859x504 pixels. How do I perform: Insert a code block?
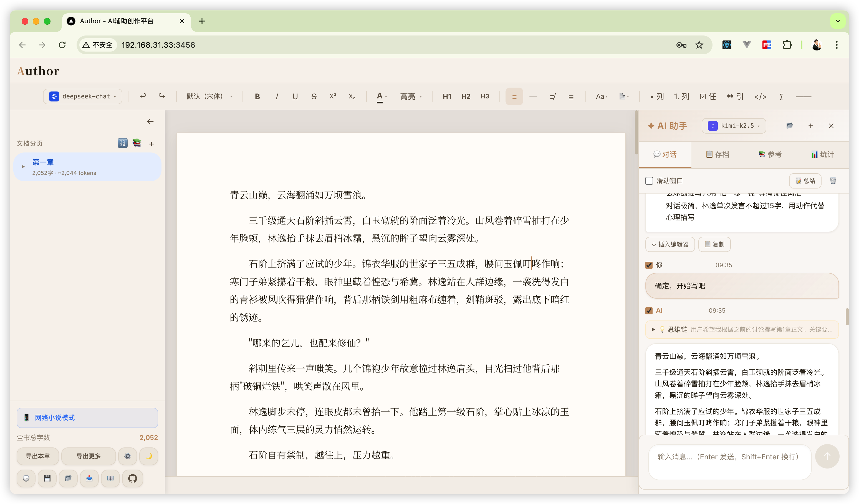click(760, 97)
